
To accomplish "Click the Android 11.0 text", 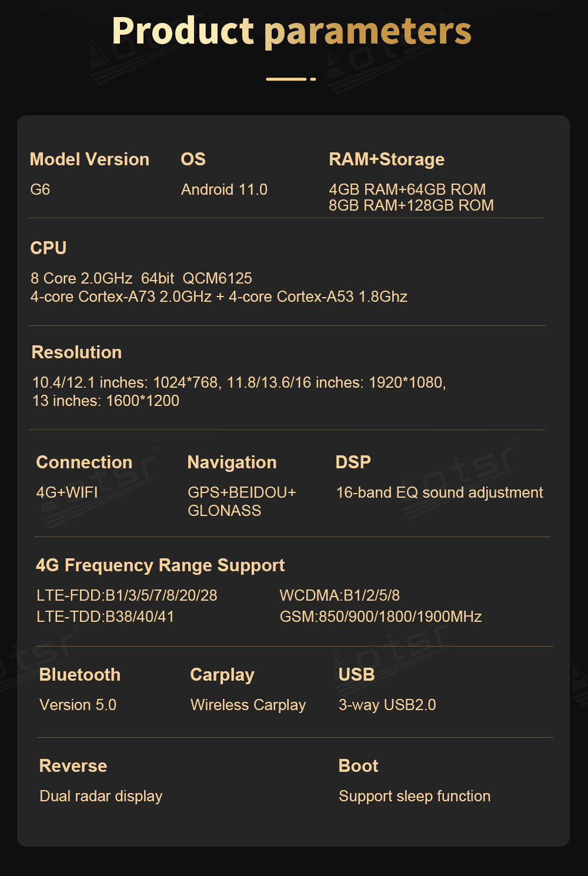I will point(224,190).
